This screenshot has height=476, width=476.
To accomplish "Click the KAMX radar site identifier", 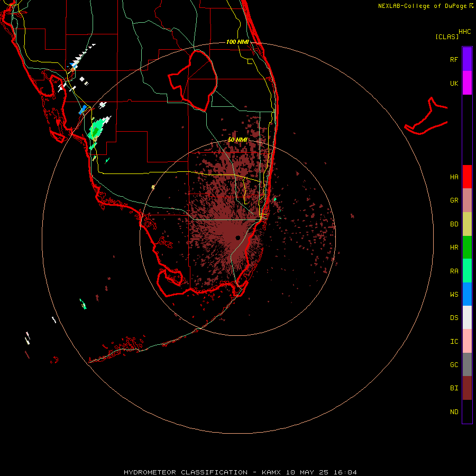I will pos(271,472).
